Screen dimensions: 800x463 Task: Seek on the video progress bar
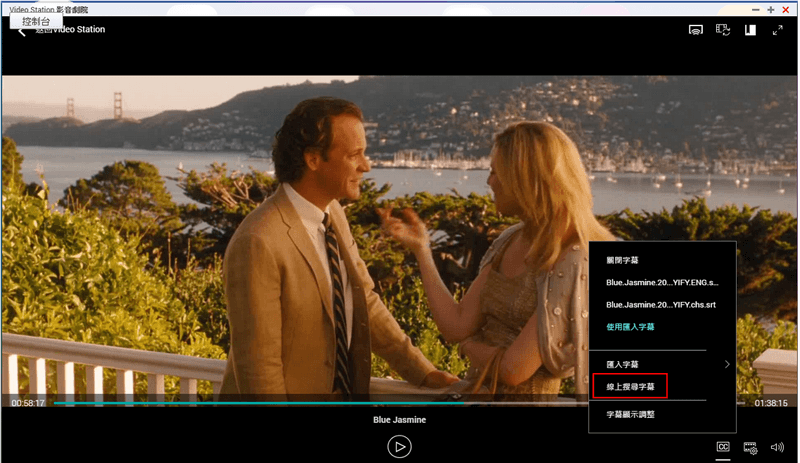(x=399, y=403)
